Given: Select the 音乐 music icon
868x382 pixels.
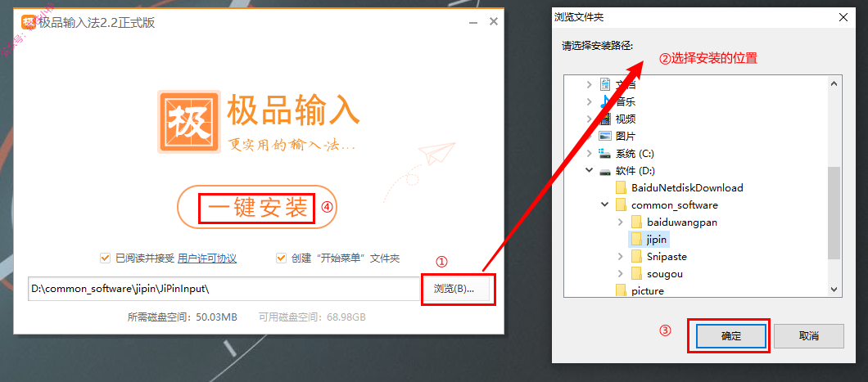Looking at the screenshot, I should pos(606,101).
